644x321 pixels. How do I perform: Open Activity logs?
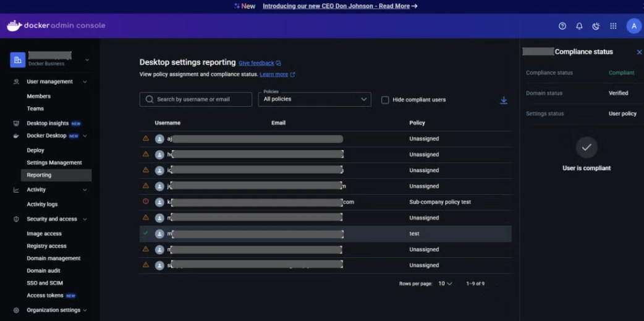pyautogui.click(x=42, y=204)
